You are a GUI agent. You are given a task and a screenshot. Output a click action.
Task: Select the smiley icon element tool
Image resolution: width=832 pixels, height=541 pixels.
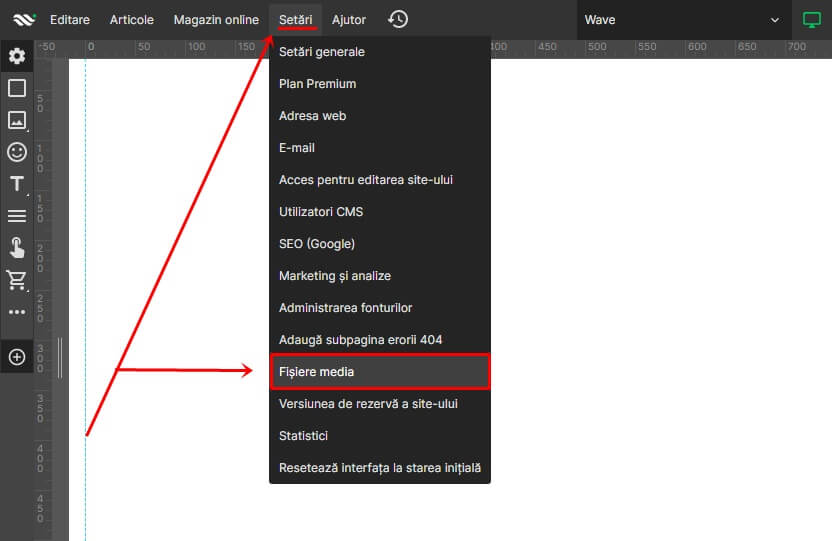tap(17, 152)
